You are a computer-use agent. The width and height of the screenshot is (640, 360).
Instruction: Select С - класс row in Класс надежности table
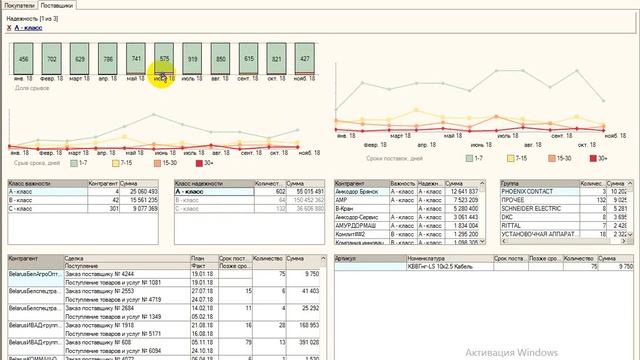(x=249, y=209)
